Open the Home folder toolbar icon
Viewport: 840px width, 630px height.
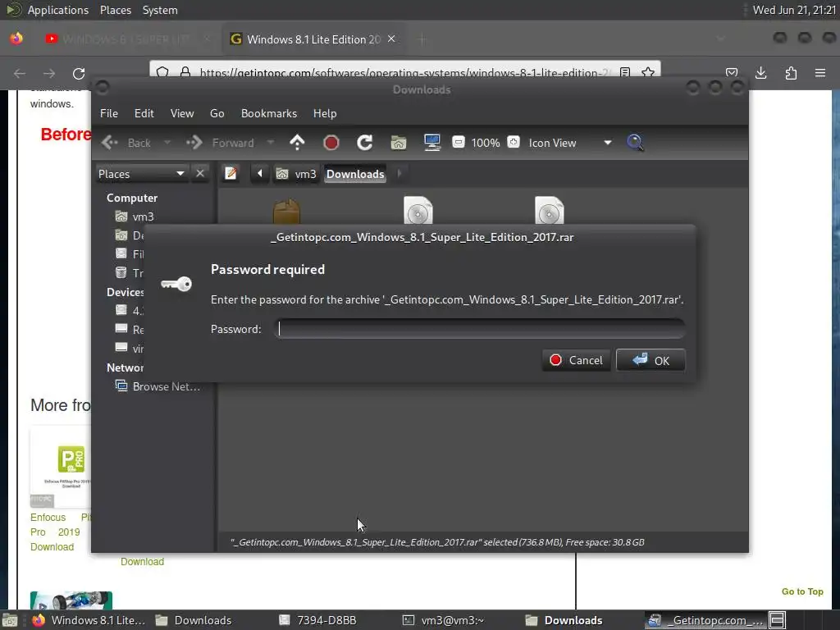(399, 143)
